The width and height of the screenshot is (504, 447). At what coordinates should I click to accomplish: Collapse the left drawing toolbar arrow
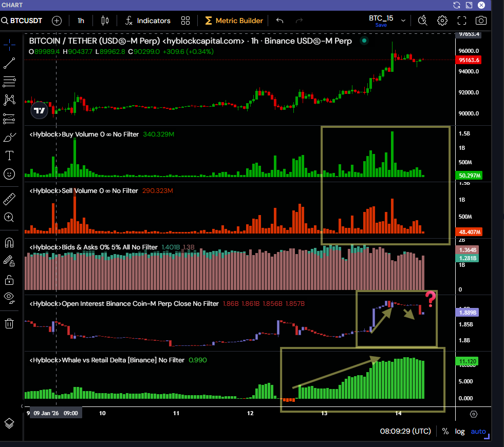click(22, 406)
